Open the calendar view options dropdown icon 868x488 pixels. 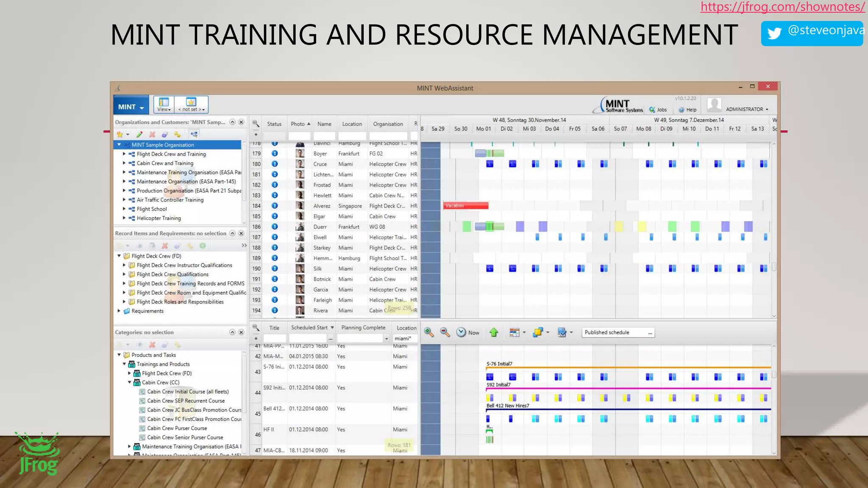coord(517,333)
